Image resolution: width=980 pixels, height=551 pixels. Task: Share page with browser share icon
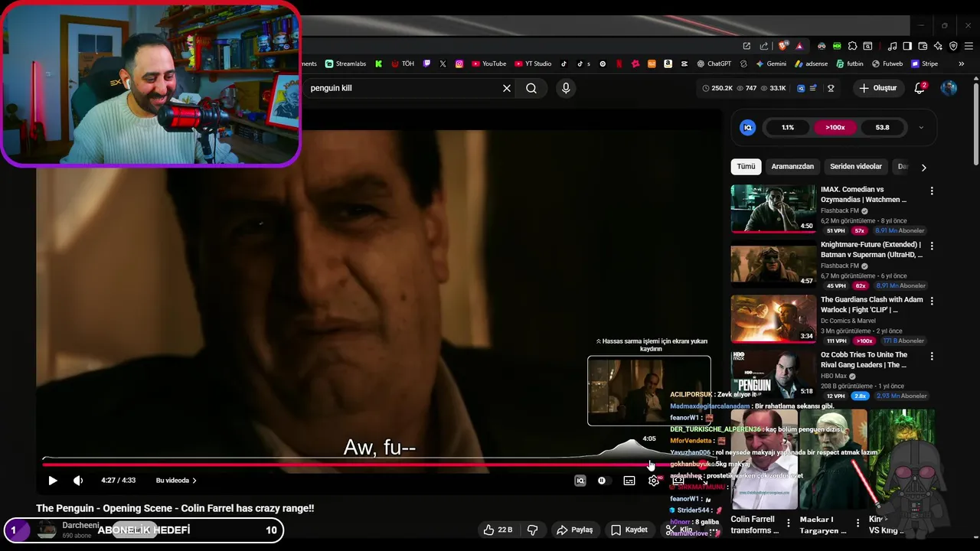(763, 46)
